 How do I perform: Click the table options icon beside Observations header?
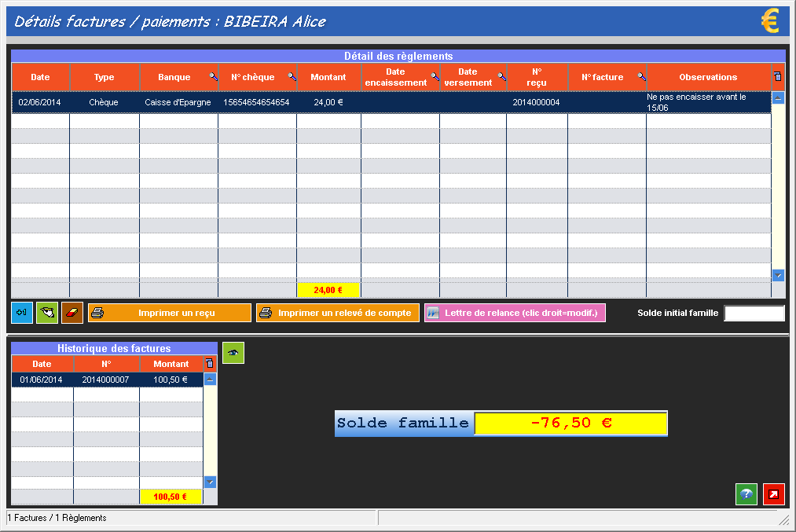pos(778,77)
